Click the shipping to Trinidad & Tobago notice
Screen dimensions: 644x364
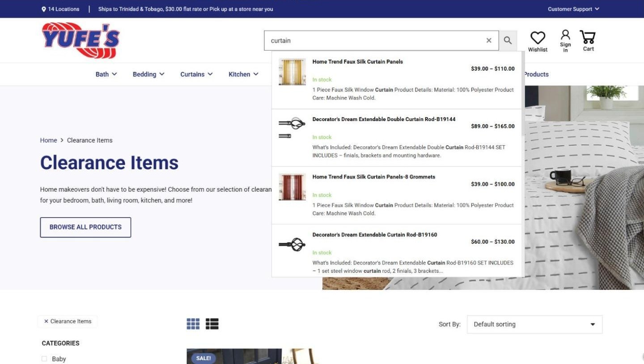click(x=186, y=9)
